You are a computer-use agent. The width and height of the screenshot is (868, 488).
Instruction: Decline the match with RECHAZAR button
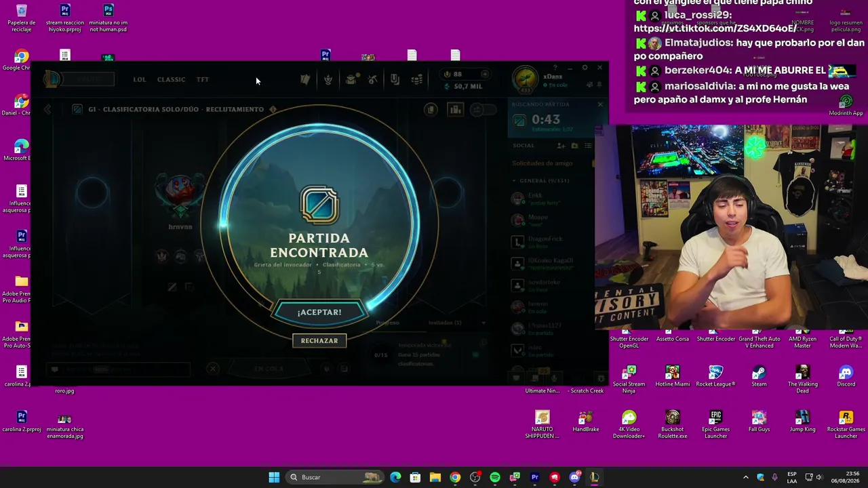click(319, 340)
